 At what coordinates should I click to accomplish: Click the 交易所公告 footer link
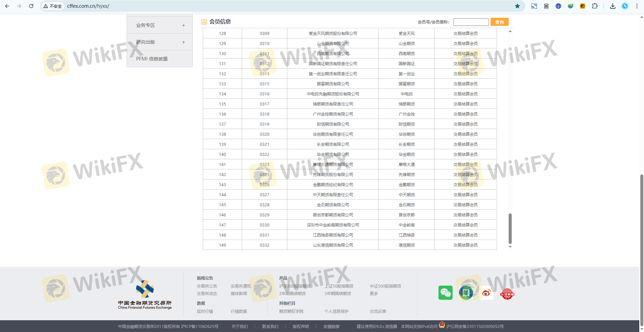(207, 286)
